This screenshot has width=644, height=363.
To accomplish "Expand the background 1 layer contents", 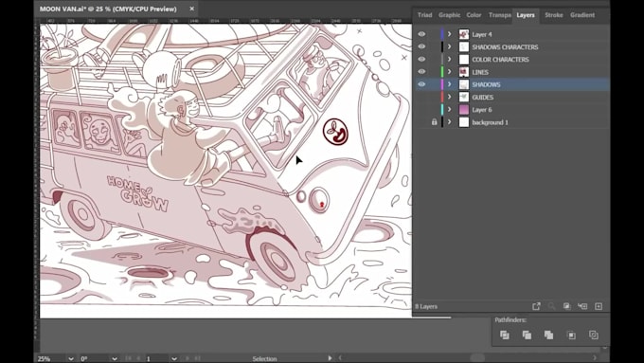I will 449,122.
